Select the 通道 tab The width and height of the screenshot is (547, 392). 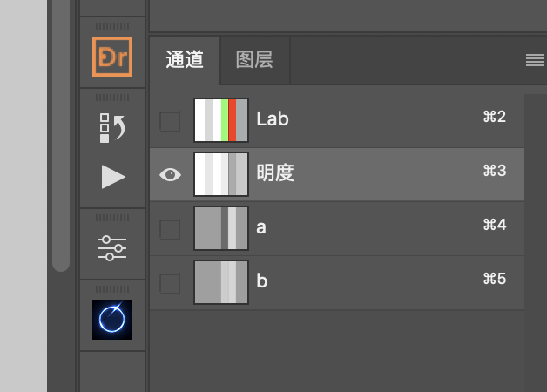coord(185,60)
